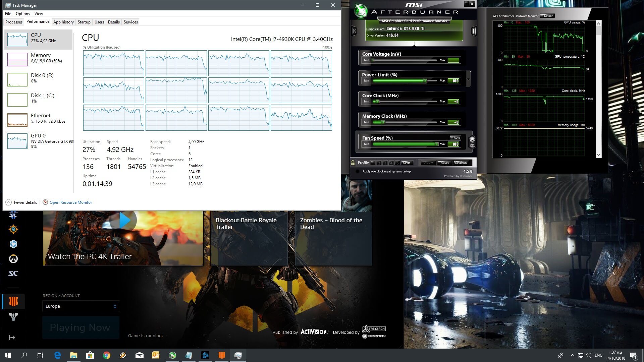Open Hearthstone in the Battle.net sidebar
The image size is (644, 362).
pyautogui.click(x=13, y=229)
